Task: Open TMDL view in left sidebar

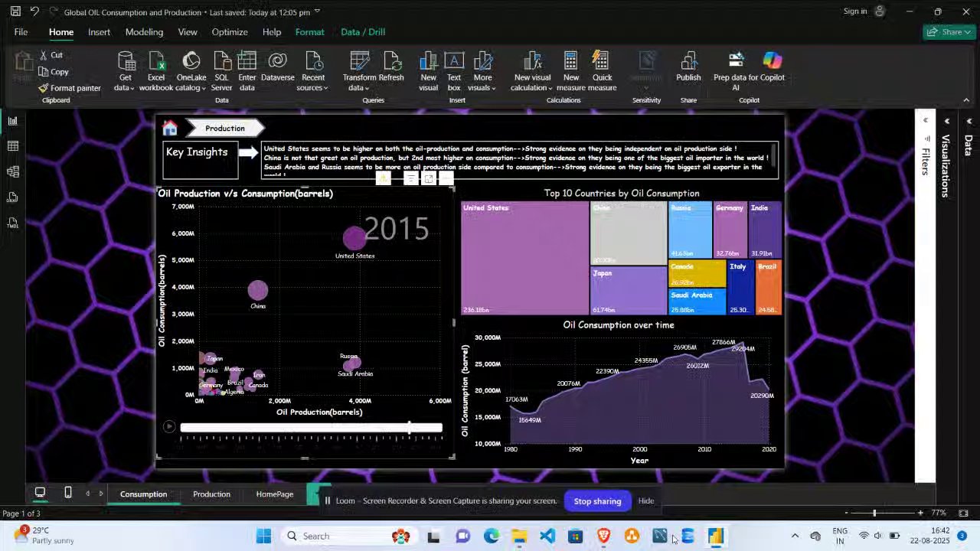Action: (12, 223)
